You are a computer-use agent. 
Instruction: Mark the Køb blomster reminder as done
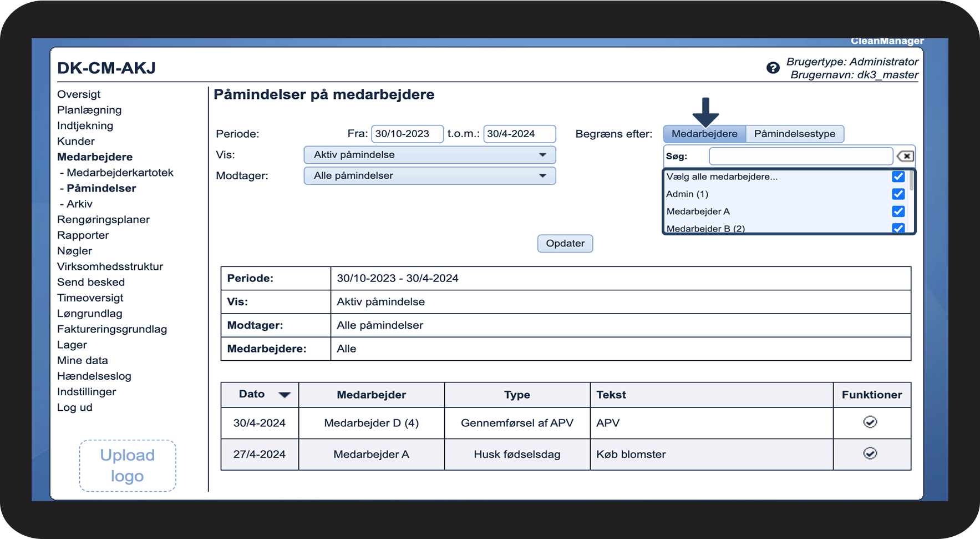pyautogui.click(x=870, y=454)
